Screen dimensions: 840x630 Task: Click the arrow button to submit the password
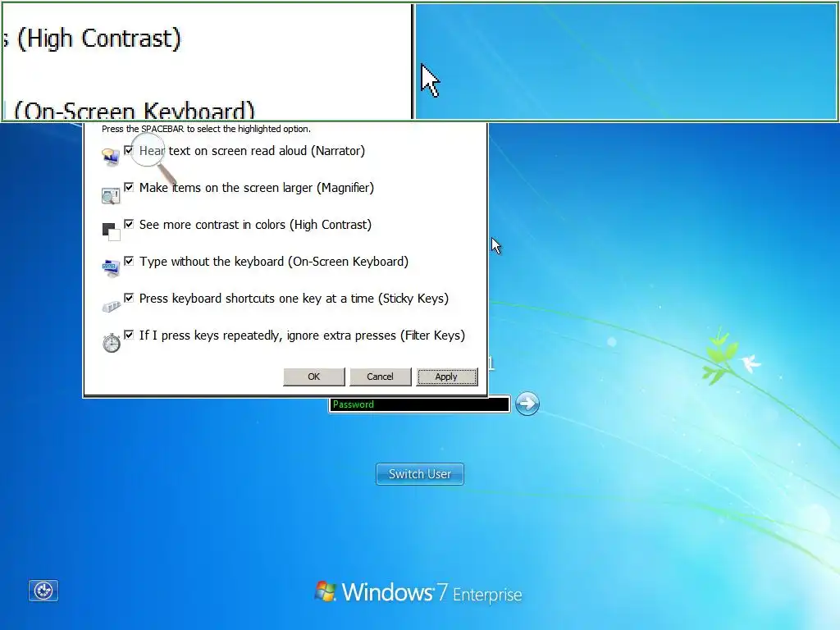click(527, 404)
